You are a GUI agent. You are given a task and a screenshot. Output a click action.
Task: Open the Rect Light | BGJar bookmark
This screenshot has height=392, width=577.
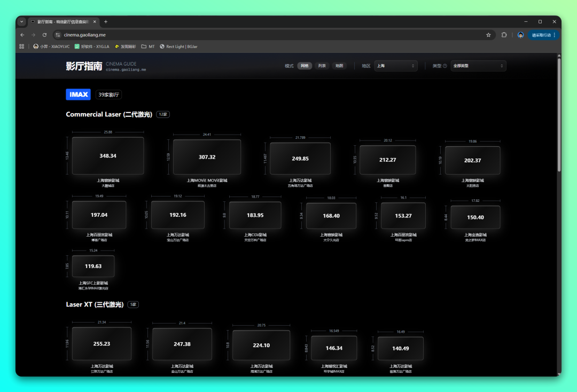tap(178, 46)
